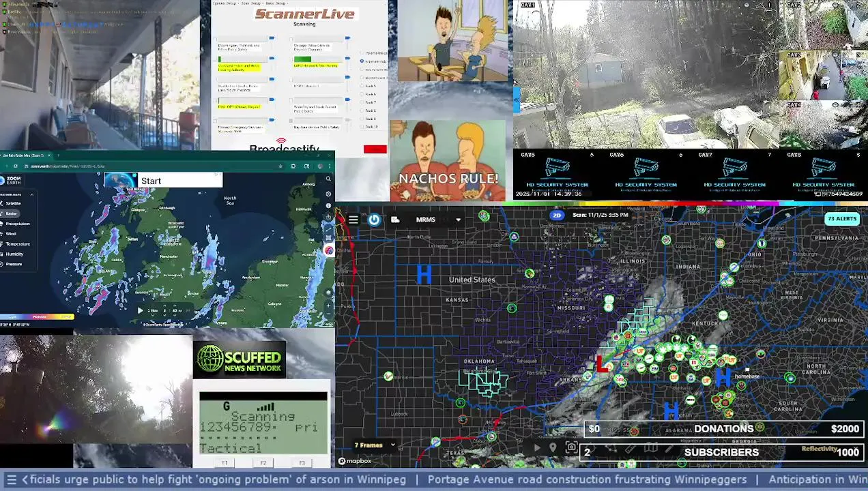Click the 73 ALERTS button

(841, 219)
